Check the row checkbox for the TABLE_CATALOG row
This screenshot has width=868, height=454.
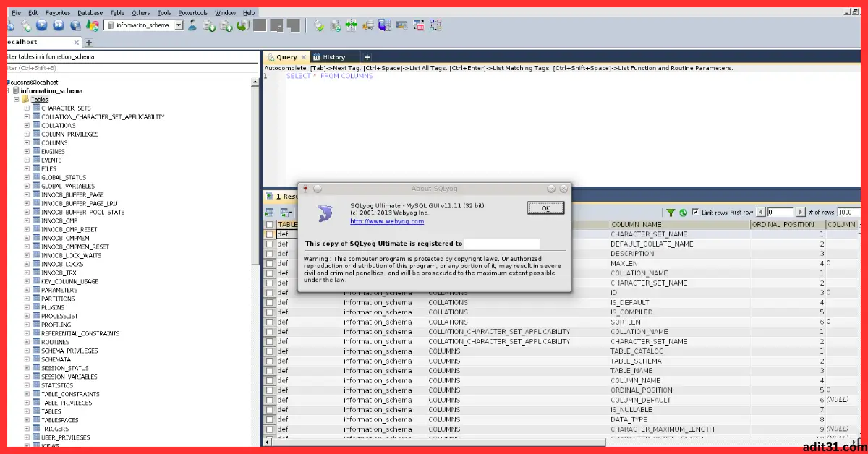click(270, 351)
